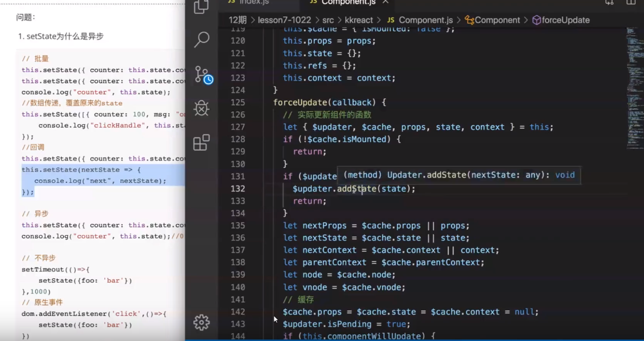The height and width of the screenshot is (341, 644).
Task: Click "this.state = {};" line
Action: [322, 53]
